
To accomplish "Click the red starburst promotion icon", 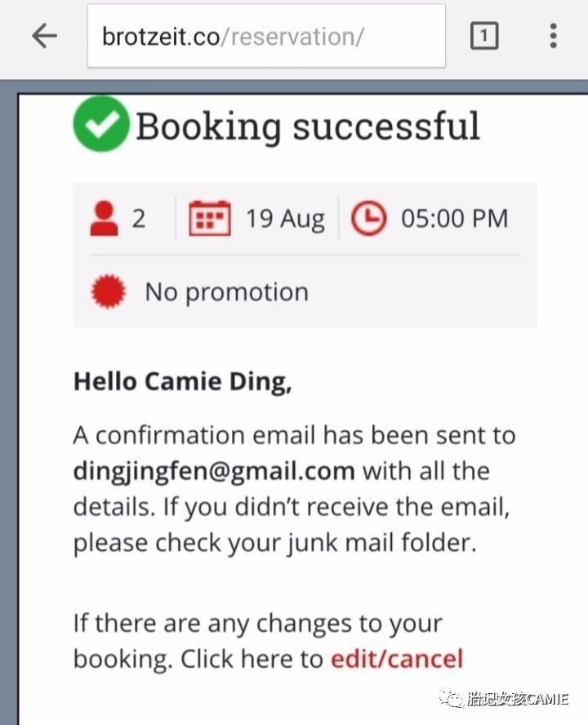I will tap(108, 291).
